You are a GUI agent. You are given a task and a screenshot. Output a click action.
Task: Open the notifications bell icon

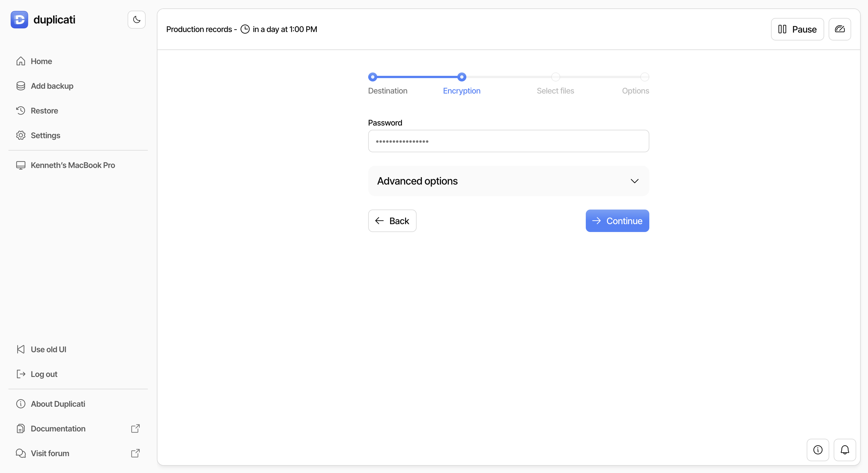coord(844,450)
